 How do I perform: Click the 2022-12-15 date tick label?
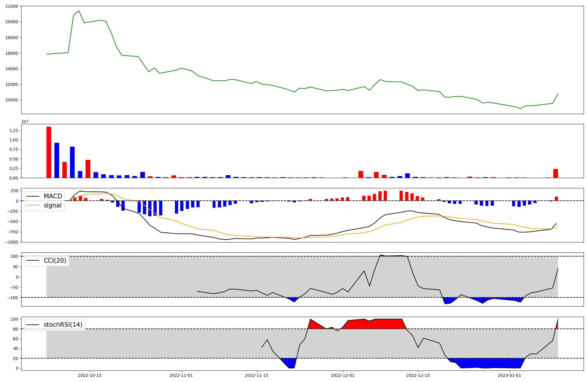pos(418,375)
